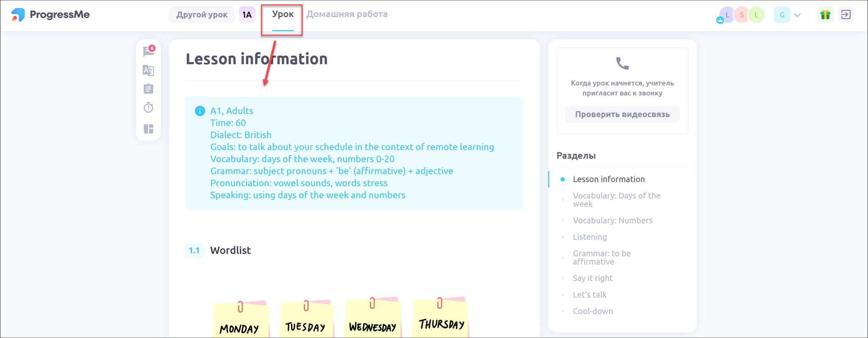The image size is (868, 338).
Task: Click the first purple L participant avatar
Action: (x=727, y=15)
